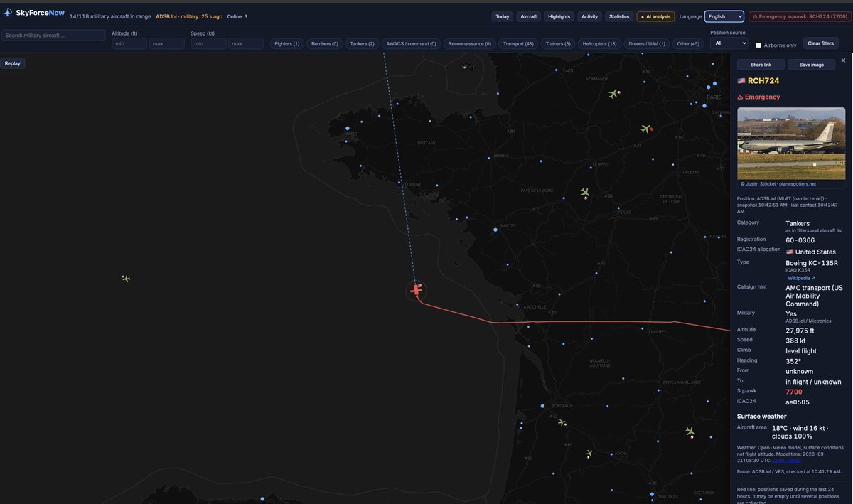The width and height of the screenshot is (853, 504).
Task: Select the red RCH724 emergency aircraft on map
Action: click(x=417, y=290)
